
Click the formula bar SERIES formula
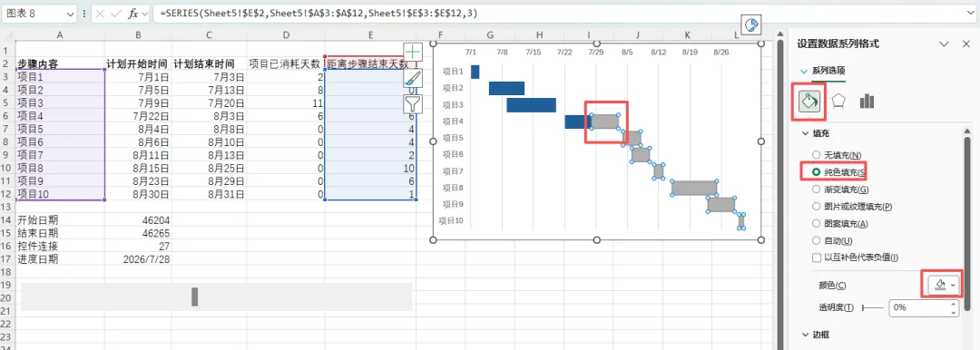coord(318,13)
